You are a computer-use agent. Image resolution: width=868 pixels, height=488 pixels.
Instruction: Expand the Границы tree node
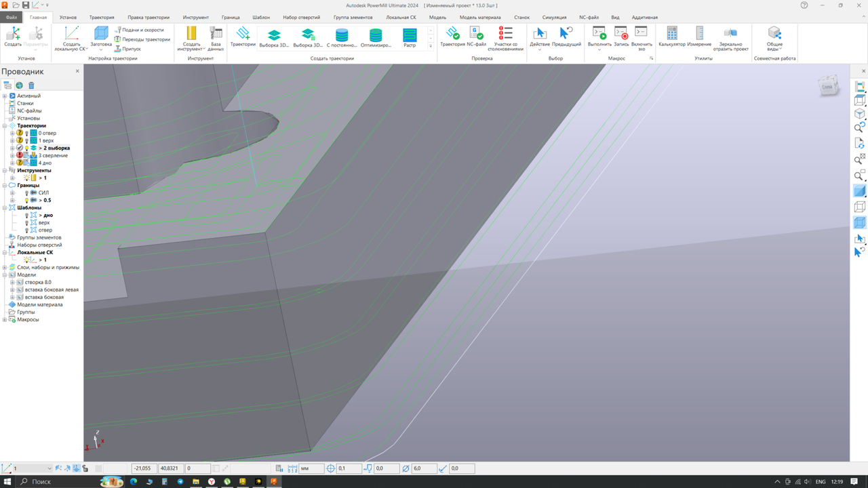click(5, 186)
